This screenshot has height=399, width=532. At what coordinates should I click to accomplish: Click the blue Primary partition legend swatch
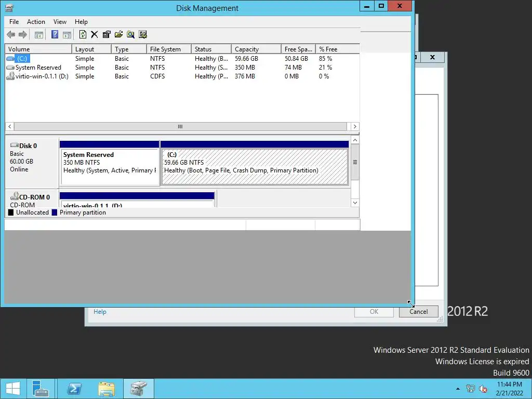(x=54, y=212)
